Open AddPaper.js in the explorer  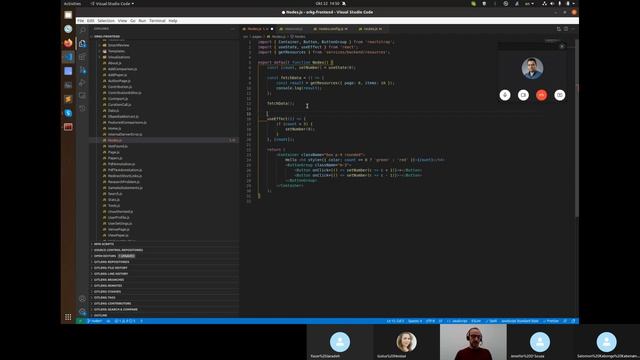click(117, 75)
